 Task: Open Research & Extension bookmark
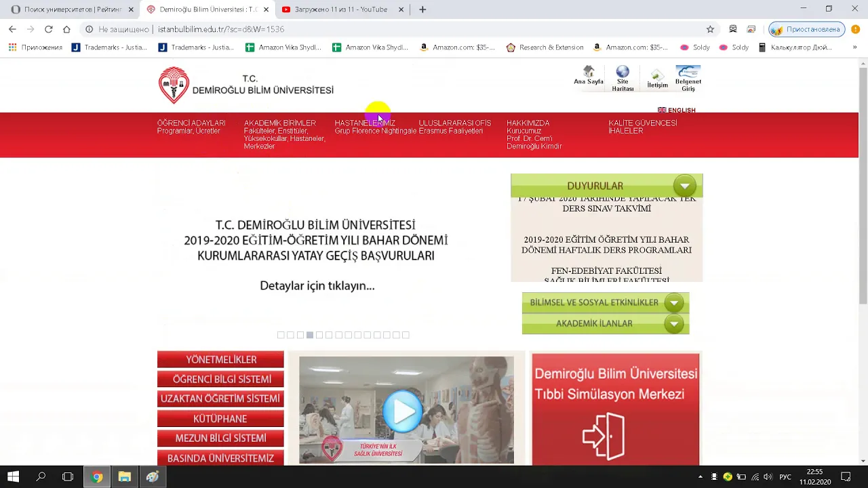(545, 47)
